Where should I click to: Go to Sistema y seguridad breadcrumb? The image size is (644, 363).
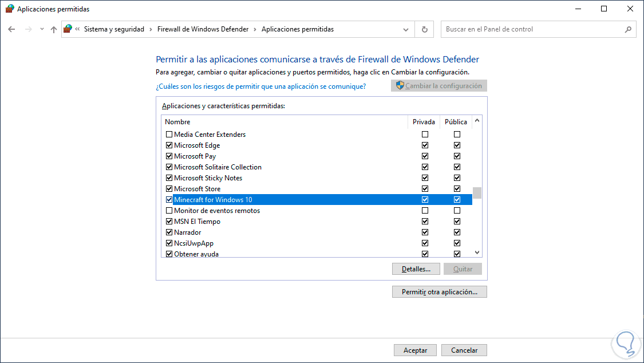[114, 29]
